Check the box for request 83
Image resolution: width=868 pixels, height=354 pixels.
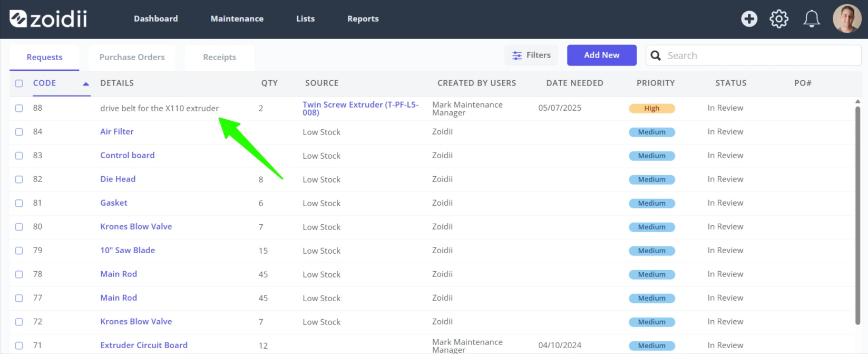[19, 156]
